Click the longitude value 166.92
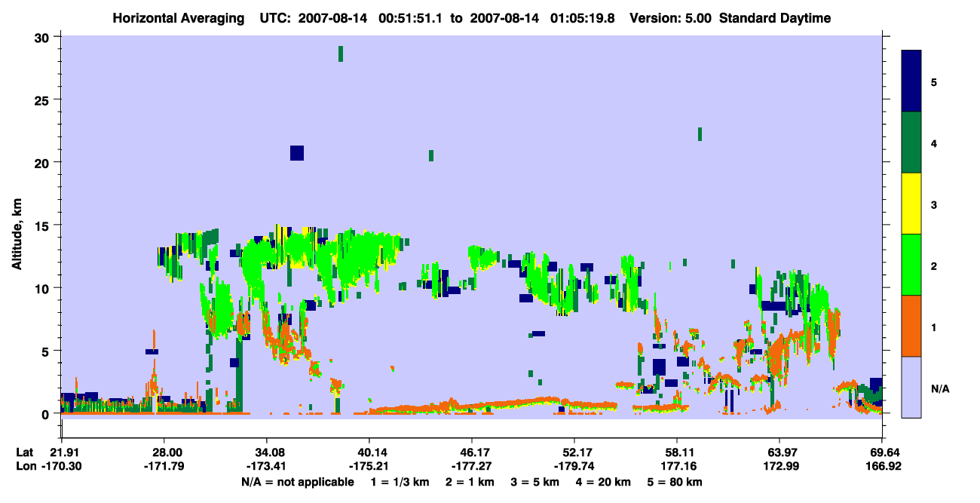Image resolution: width=980 pixels, height=503 pixels. (883, 466)
